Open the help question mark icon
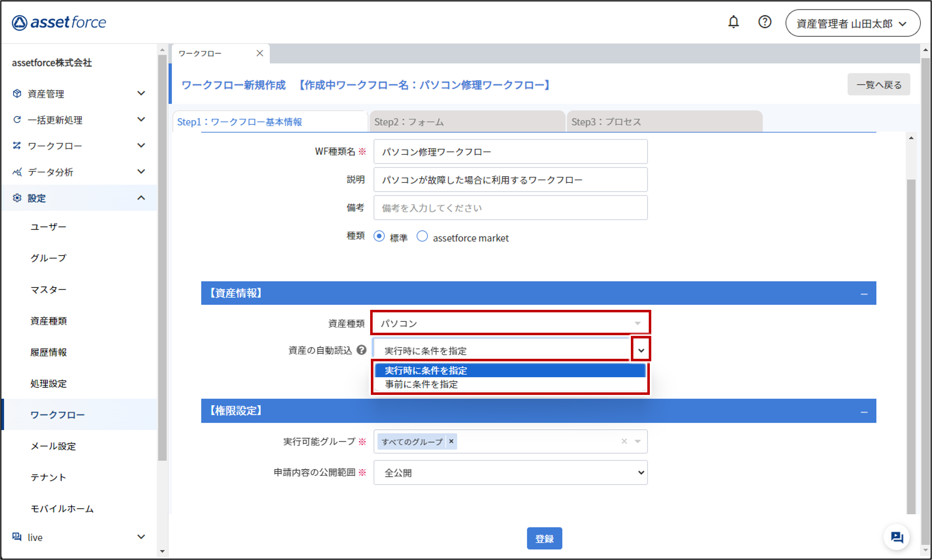This screenshot has width=932, height=560. tap(765, 22)
